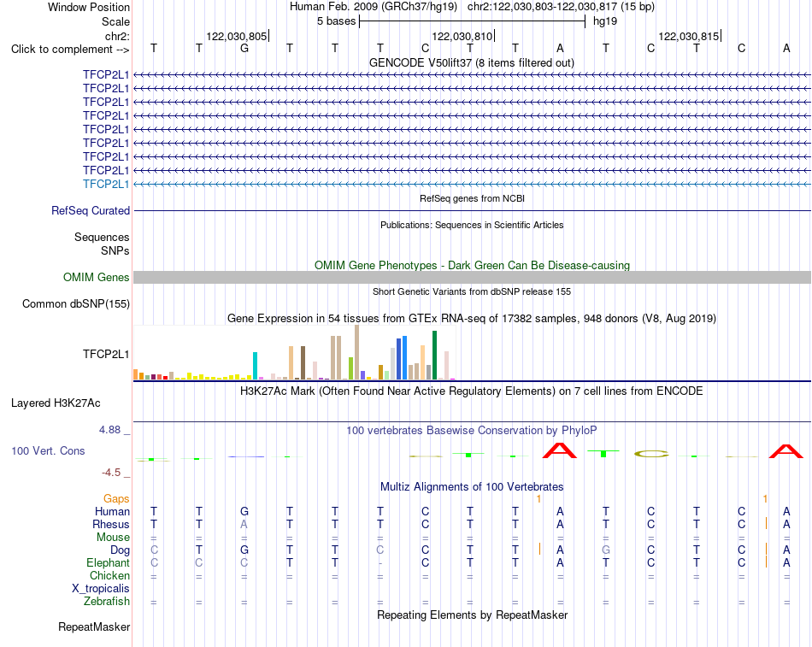Click the '100 Vert. Cons' track label
This screenshot has height=647, width=812.
click(48, 451)
